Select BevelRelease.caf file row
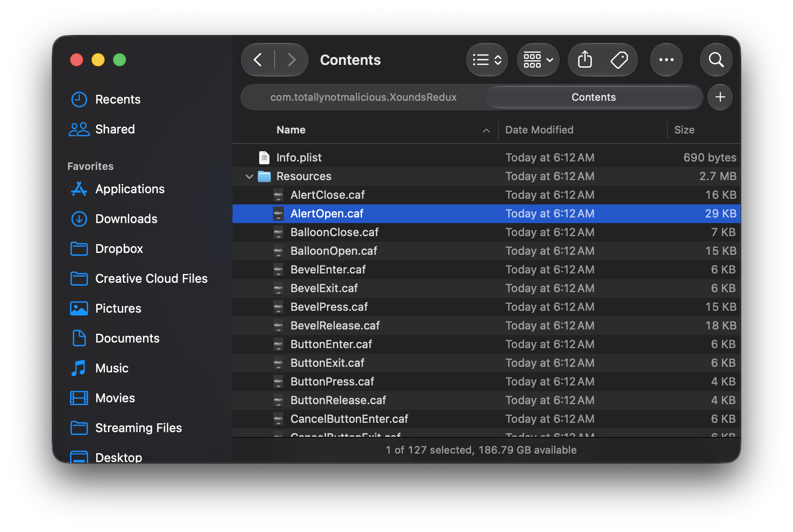 [x=487, y=326]
